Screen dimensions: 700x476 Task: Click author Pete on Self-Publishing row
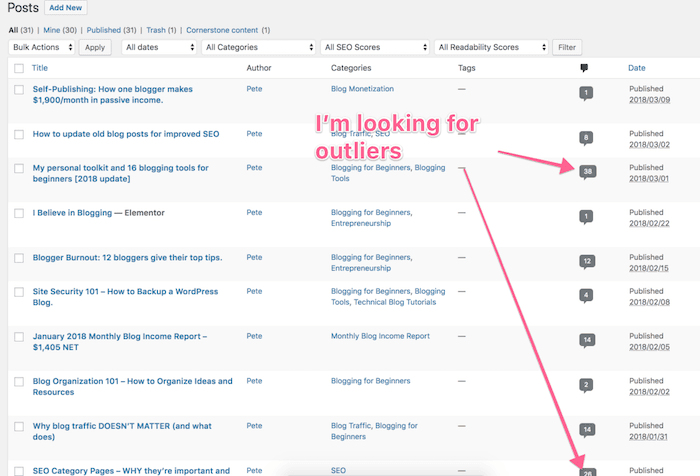point(254,89)
